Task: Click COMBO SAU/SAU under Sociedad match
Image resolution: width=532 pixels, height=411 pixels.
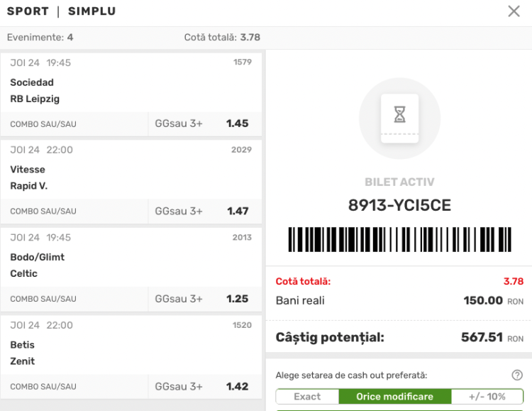Action: 43,124
